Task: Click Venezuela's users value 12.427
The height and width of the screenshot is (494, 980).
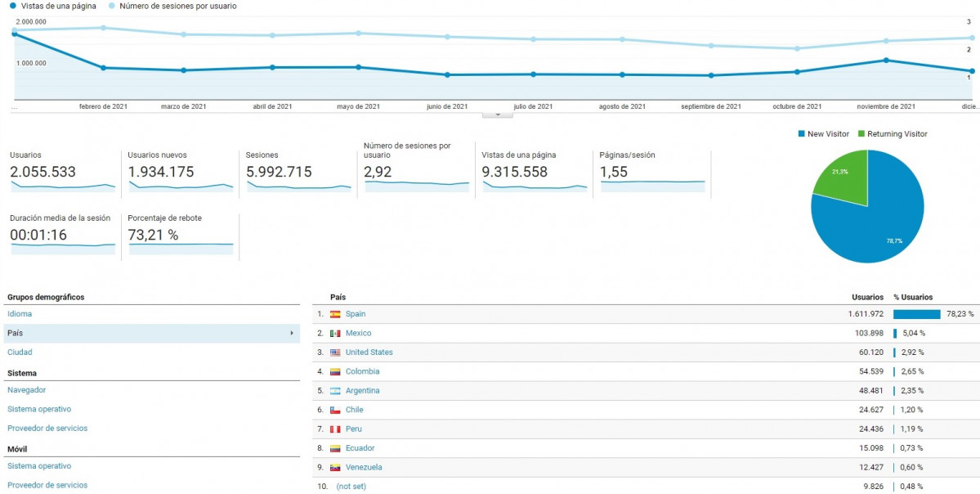Action: (871, 467)
